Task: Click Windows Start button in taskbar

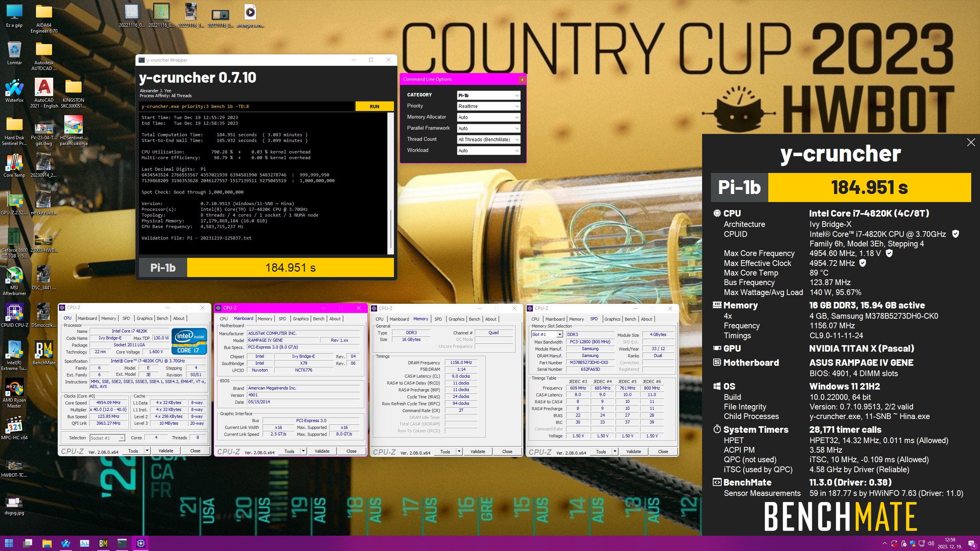Action: click(x=9, y=543)
